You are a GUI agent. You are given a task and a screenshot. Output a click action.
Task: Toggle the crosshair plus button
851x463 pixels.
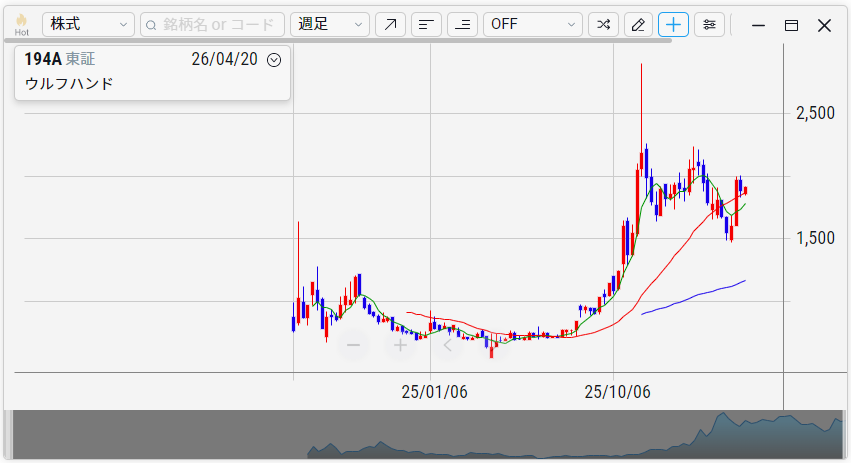coord(673,25)
